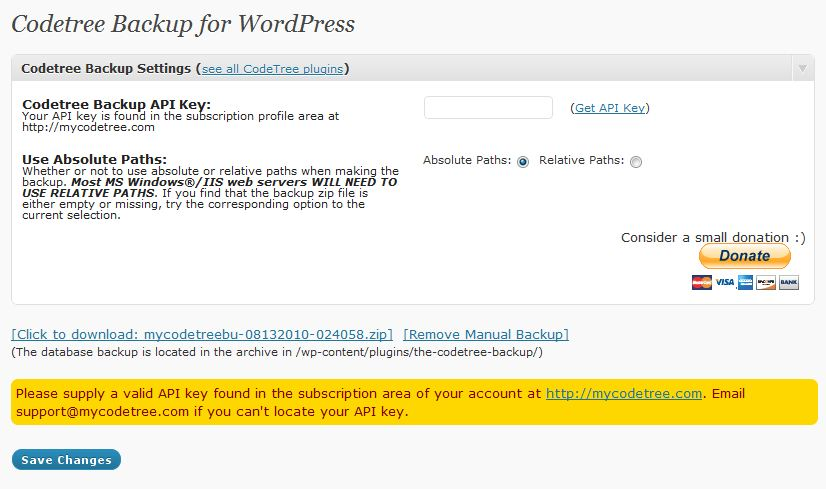
Task: Click Remove Manual Backup link
Action: 486,335
